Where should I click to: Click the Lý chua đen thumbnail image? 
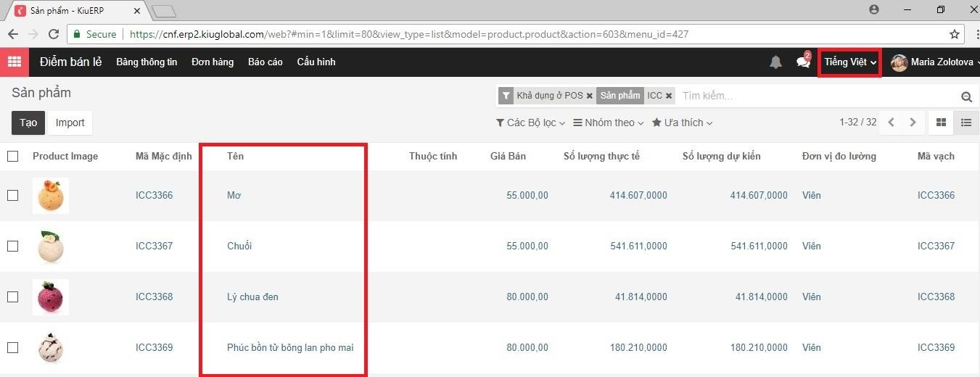click(x=51, y=297)
